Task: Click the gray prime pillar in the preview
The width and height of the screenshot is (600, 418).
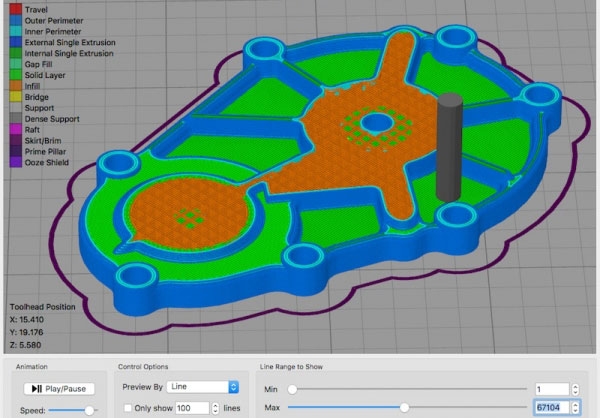Action: tap(448, 150)
